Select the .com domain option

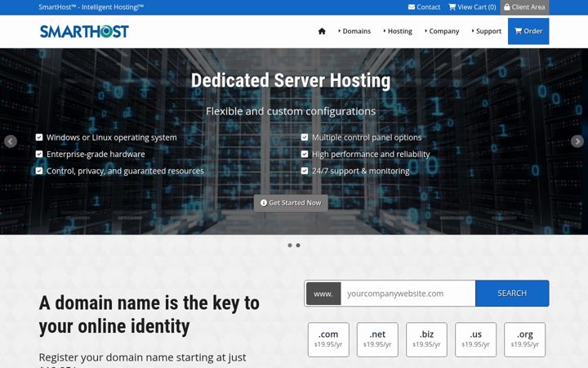coord(328,339)
